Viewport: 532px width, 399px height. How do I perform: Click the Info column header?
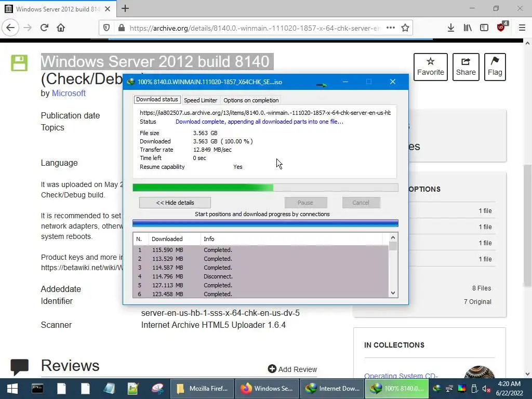tap(291, 239)
